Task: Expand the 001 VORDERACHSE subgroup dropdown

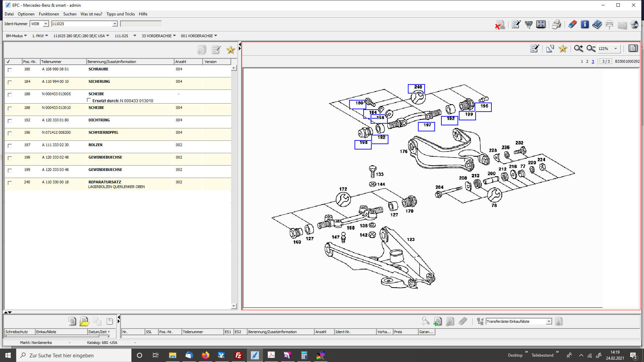Action: point(199,36)
